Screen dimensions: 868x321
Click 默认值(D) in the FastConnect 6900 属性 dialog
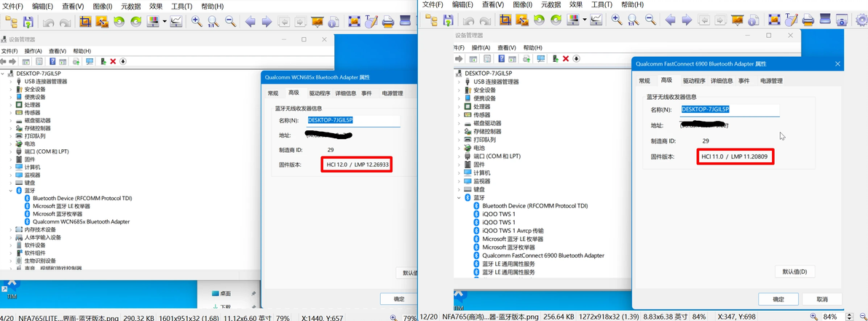[795, 272]
